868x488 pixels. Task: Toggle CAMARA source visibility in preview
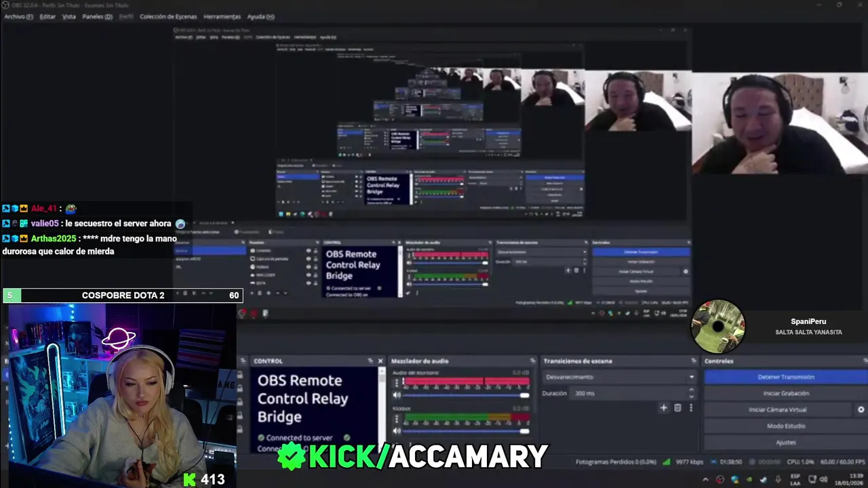pos(308,251)
